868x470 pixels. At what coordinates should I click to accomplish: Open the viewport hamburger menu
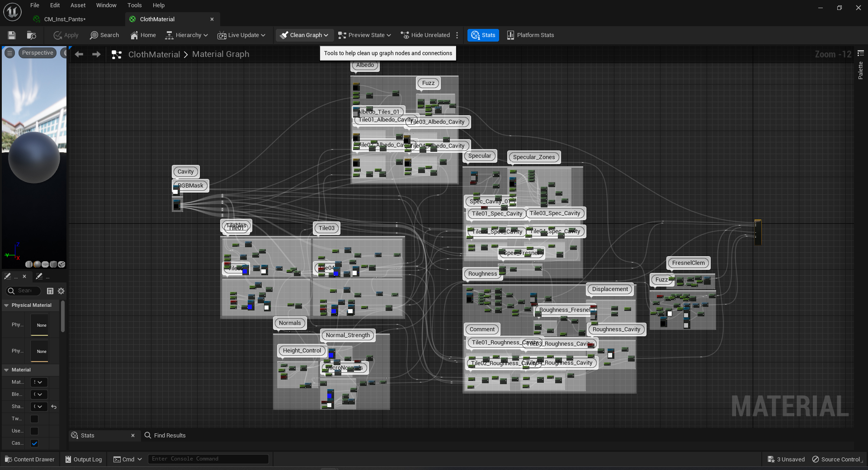tap(9, 53)
